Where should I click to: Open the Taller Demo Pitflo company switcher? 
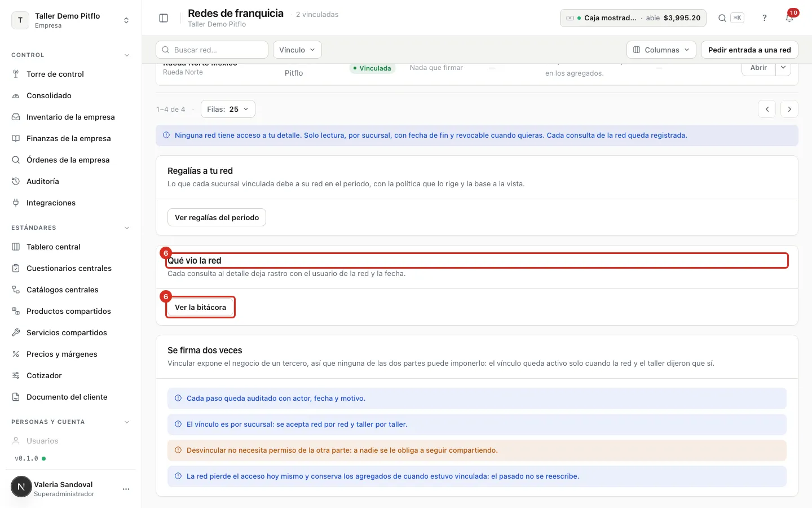pos(70,20)
